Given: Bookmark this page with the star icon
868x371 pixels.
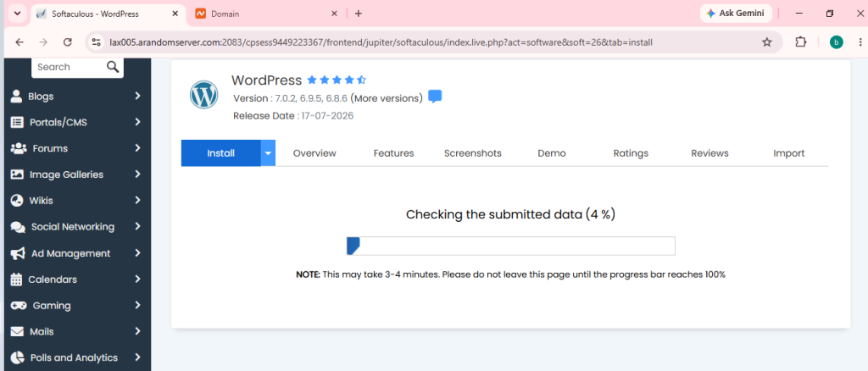Looking at the screenshot, I should [x=766, y=42].
